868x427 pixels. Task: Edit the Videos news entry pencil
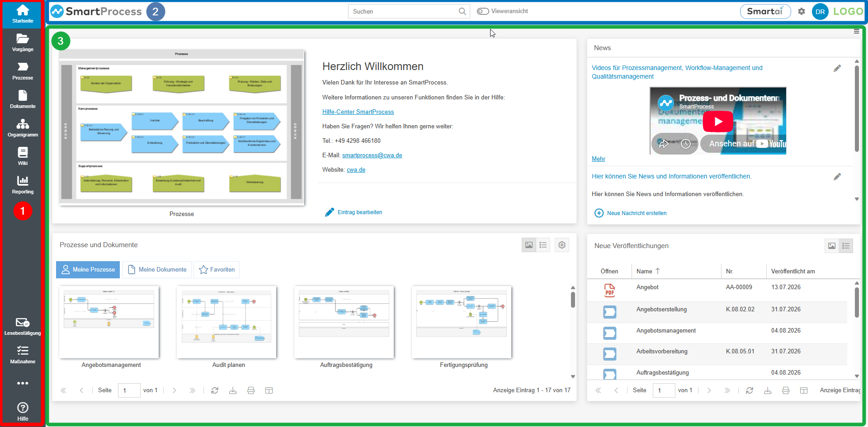click(x=837, y=68)
